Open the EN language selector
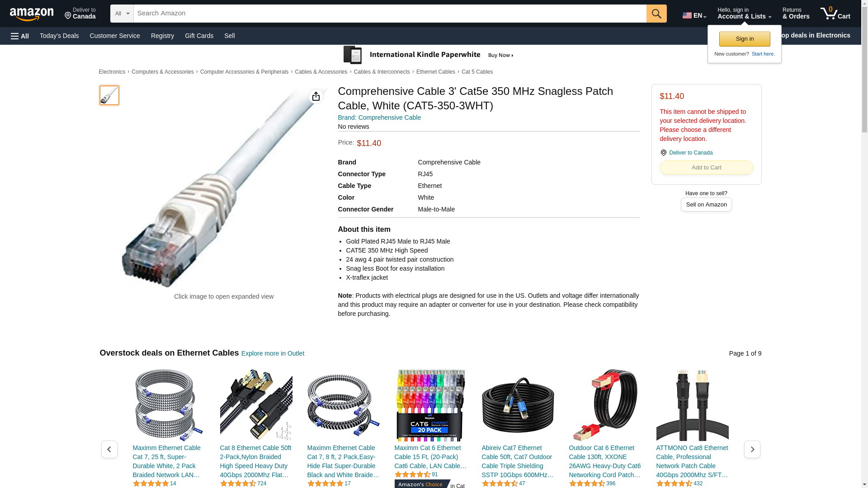868x488 pixels. pyautogui.click(x=694, y=15)
